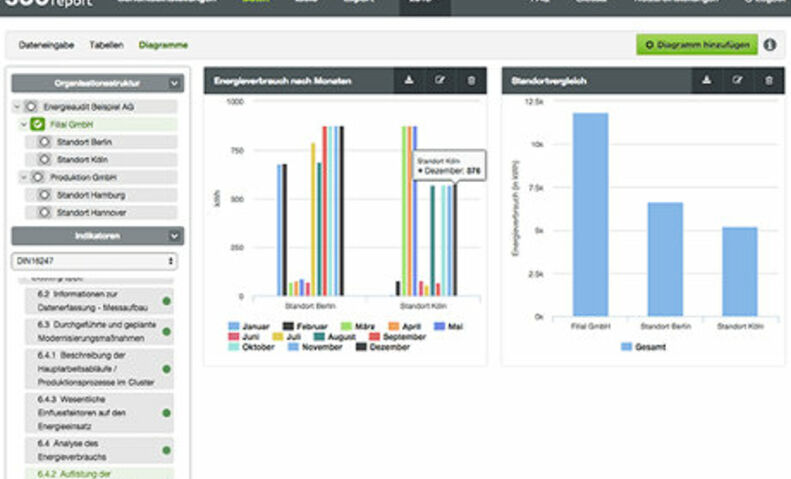The image size is (791, 479).
Task: Switch to the Dateneingabe tab
Action: pos(47,45)
